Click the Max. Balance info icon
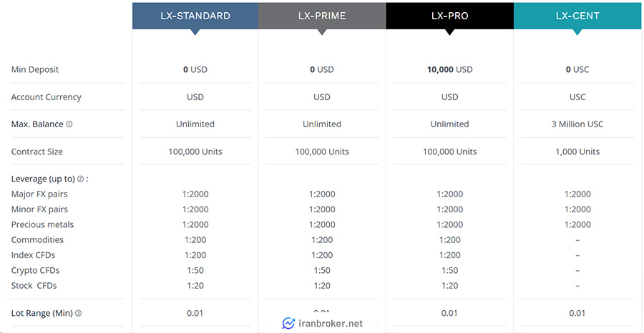644x333 pixels. tap(69, 124)
